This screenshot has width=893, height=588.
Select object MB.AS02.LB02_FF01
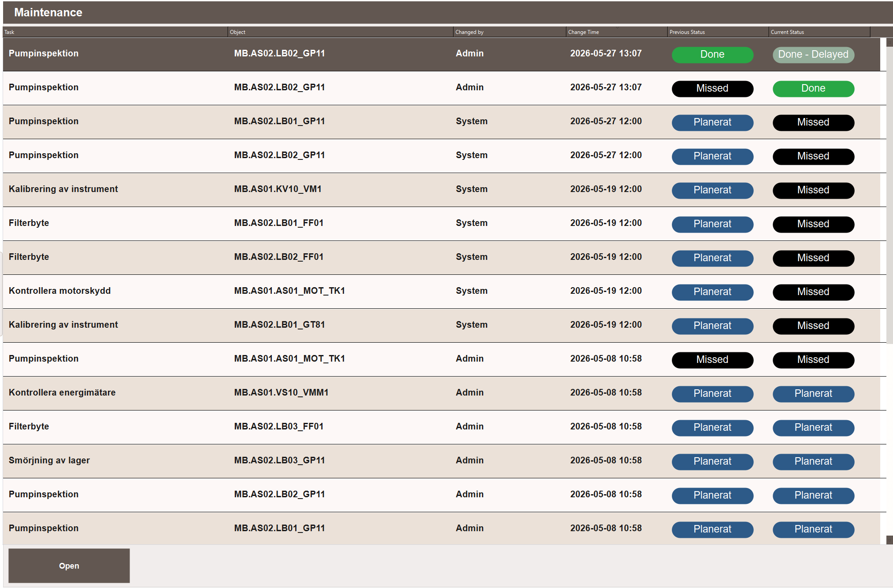278,257
